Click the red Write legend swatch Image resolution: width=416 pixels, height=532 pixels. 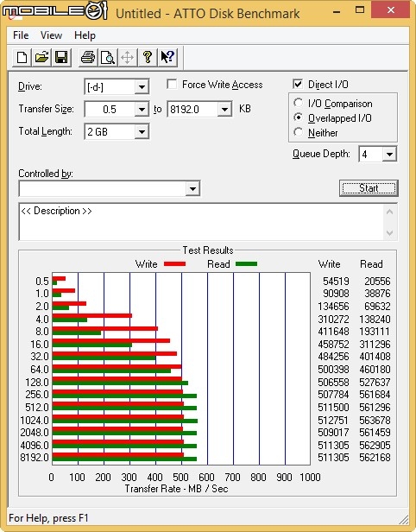click(x=174, y=264)
